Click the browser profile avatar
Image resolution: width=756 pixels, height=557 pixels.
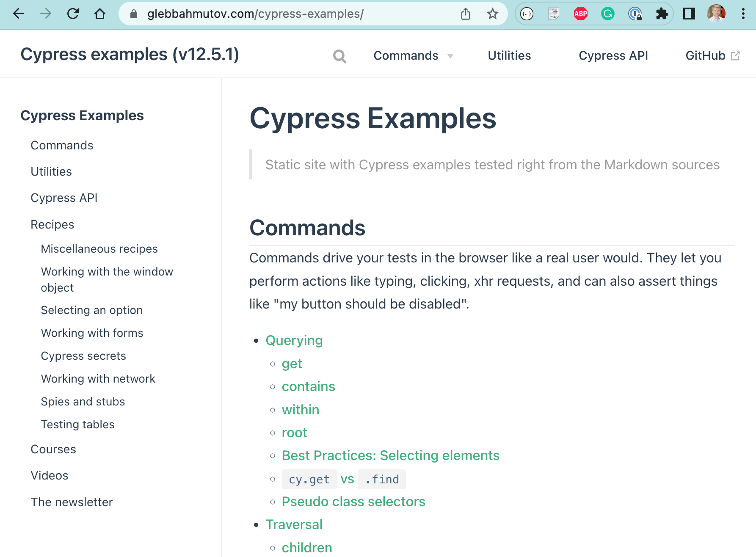coord(715,14)
